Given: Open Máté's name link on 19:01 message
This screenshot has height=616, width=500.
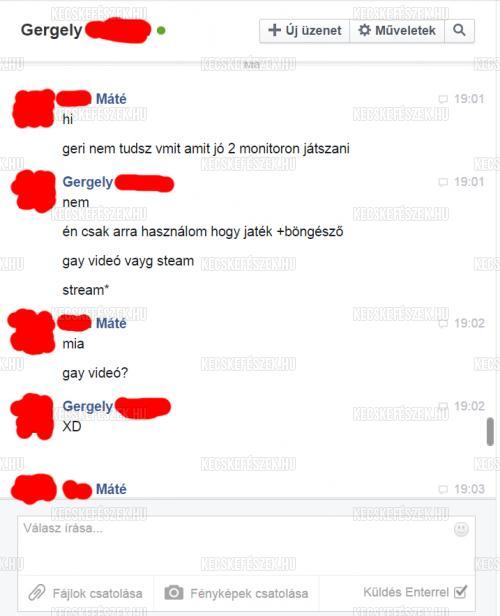Looking at the screenshot, I should pyautogui.click(x=111, y=99).
